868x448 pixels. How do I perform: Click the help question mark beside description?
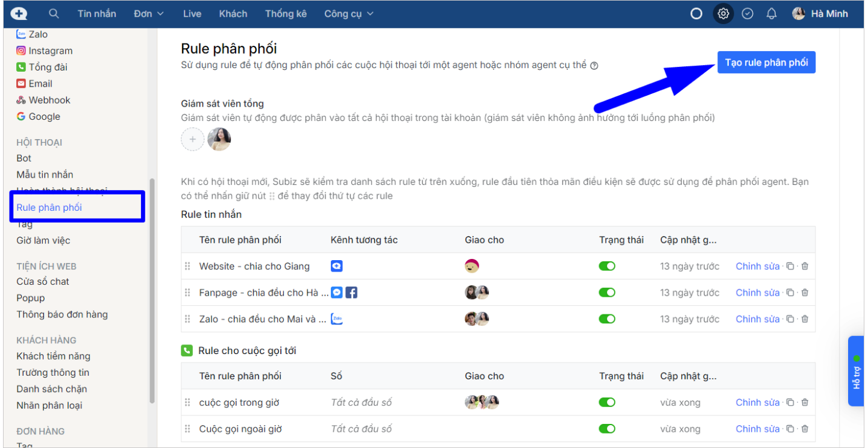coord(594,66)
